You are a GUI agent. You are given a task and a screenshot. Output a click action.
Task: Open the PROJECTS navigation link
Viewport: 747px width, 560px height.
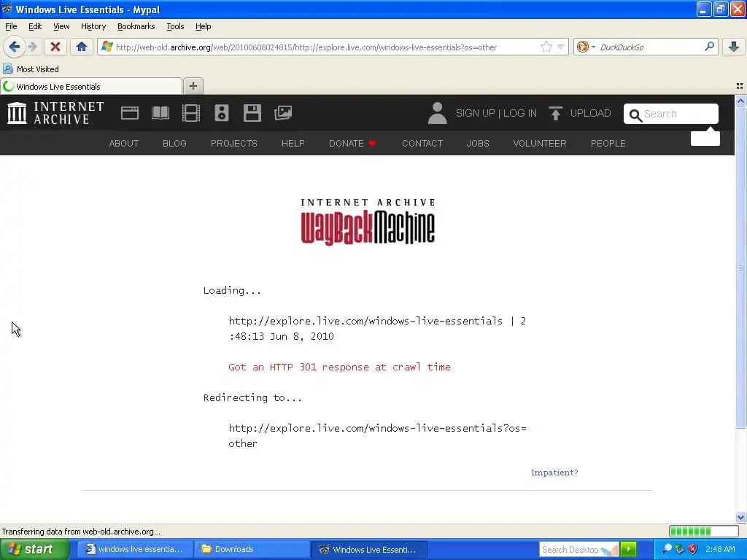click(x=234, y=144)
